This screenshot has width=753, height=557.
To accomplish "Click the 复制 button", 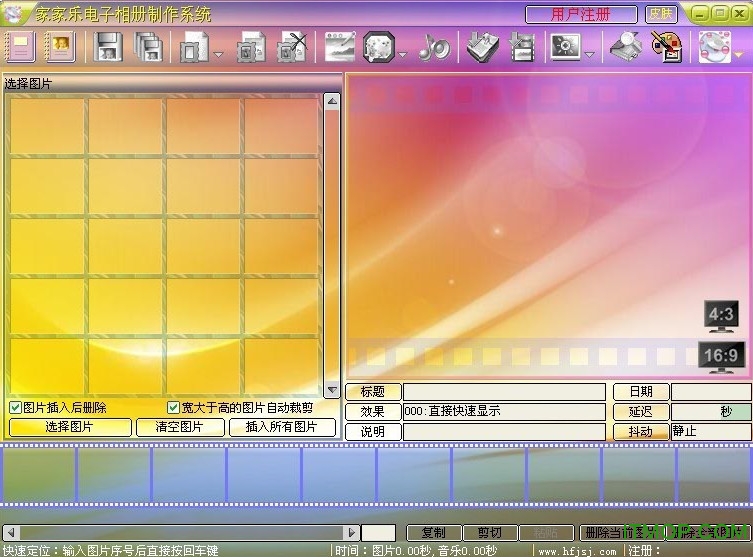I will (433, 533).
